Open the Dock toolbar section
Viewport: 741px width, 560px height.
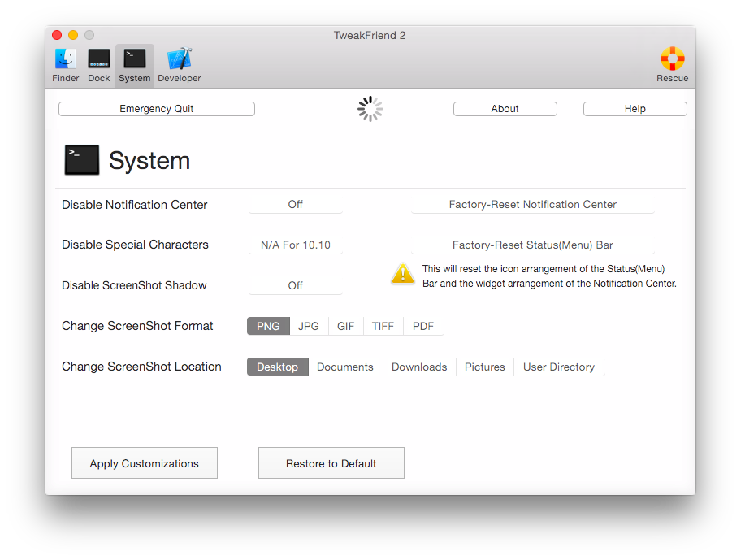[x=99, y=66]
